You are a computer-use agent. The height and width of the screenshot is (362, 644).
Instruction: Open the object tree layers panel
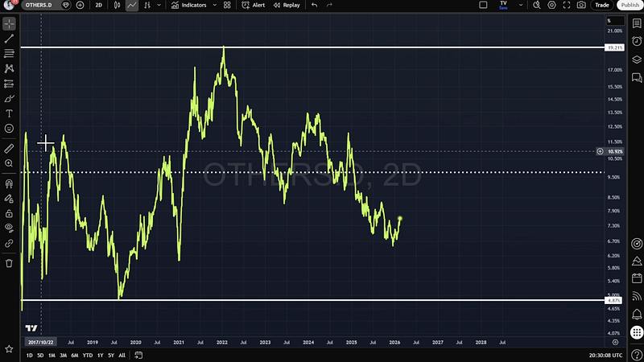[637, 60]
